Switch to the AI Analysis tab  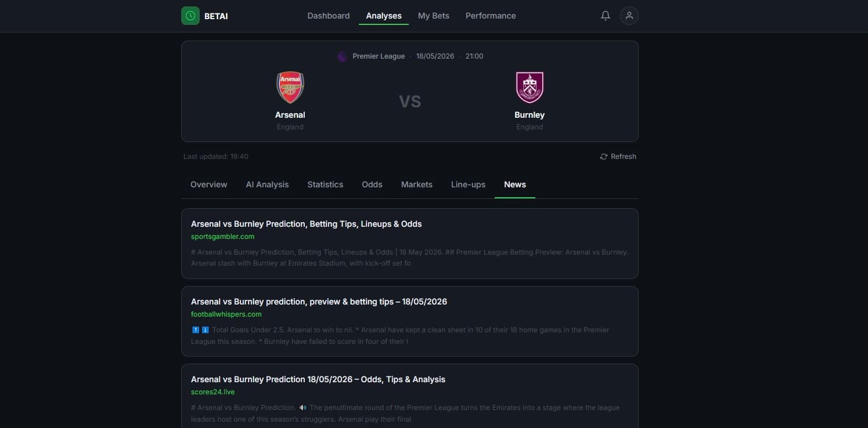(x=267, y=184)
